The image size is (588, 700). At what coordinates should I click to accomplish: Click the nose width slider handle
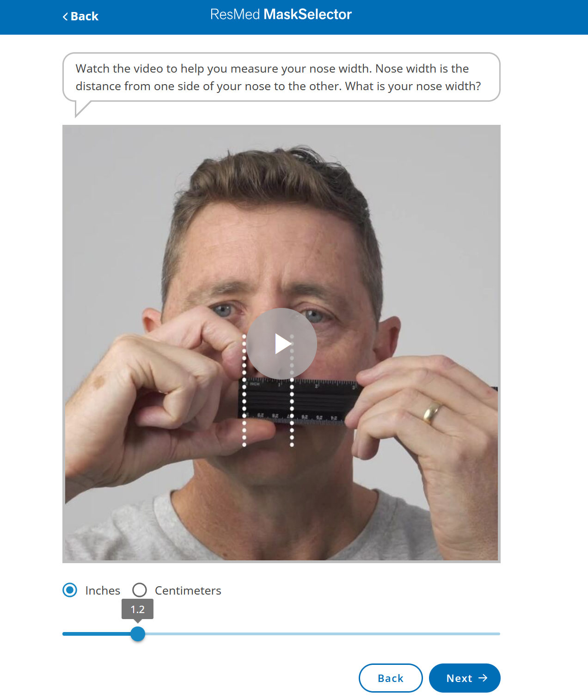click(138, 633)
